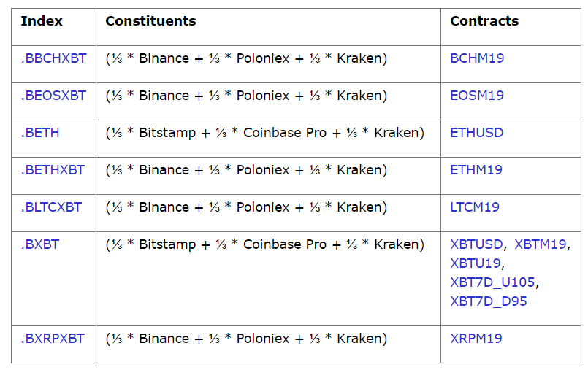588x370 pixels.
Task: Click the XBTUSD contract link
Action: click(x=476, y=244)
